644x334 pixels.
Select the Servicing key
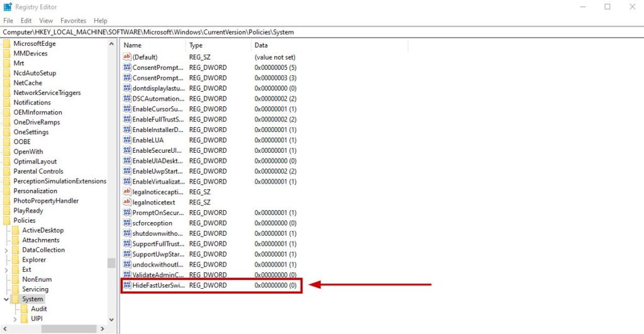[x=35, y=289]
